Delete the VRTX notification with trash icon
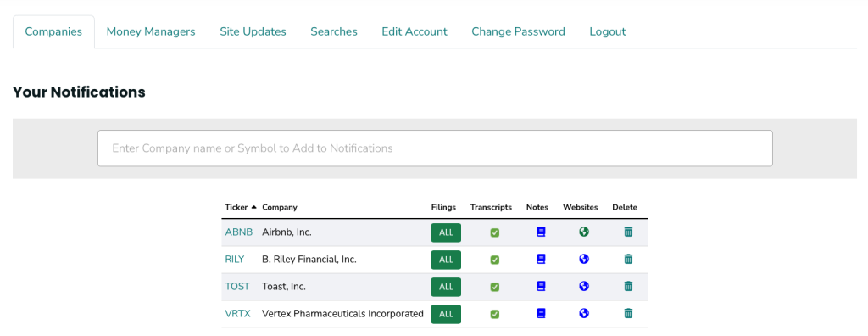Viewport: 868px width, 336px height. 628,313
